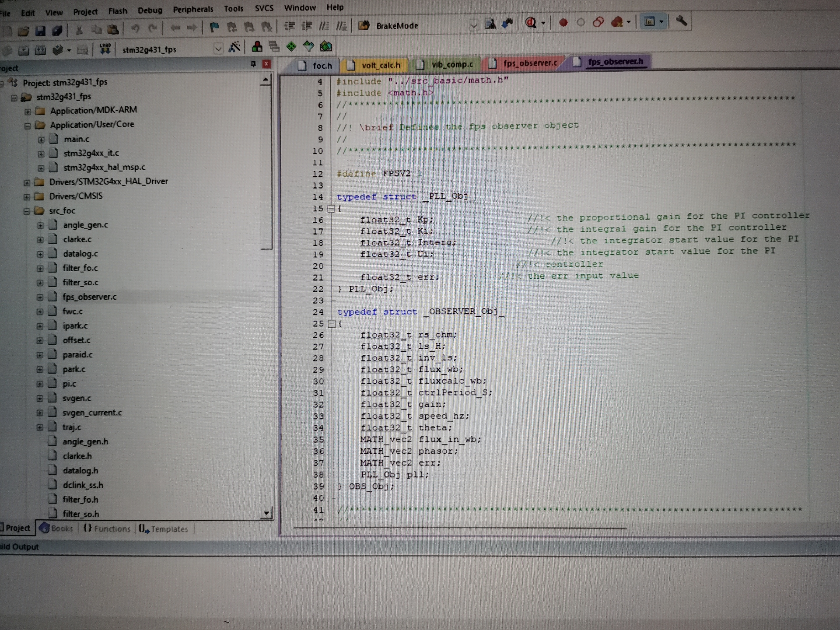The height and width of the screenshot is (630, 840).
Task: Open the Functions panel tab
Action: pyautogui.click(x=107, y=528)
